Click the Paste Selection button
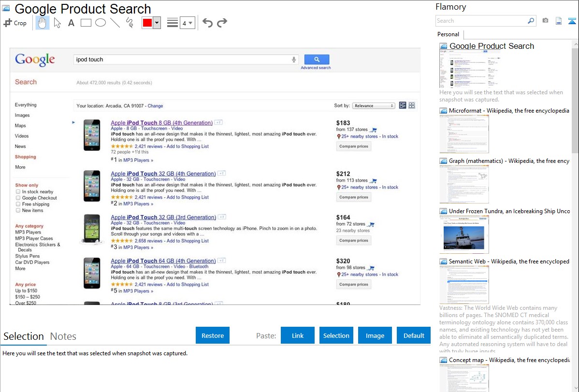The image size is (579, 392). (x=336, y=335)
